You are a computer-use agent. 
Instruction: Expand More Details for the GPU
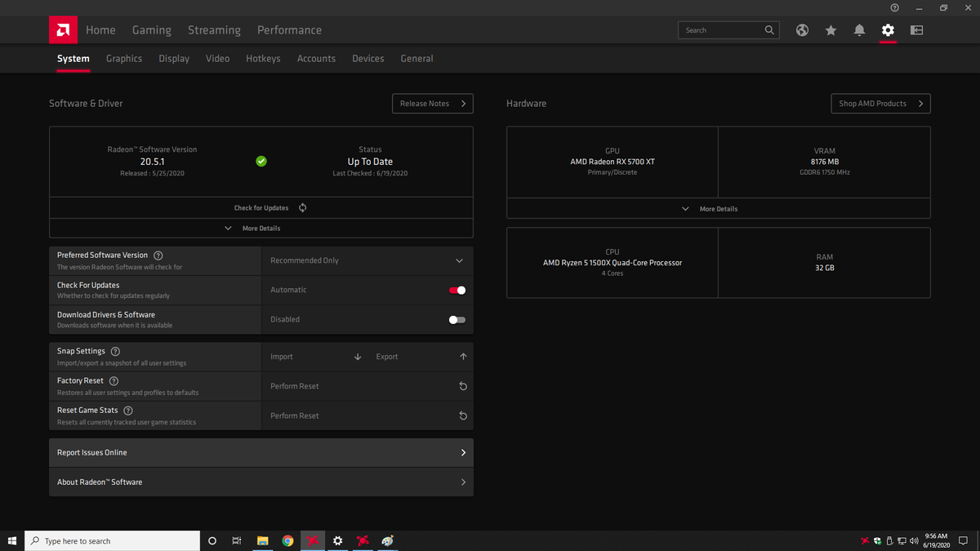pyautogui.click(x=718, y=208)
